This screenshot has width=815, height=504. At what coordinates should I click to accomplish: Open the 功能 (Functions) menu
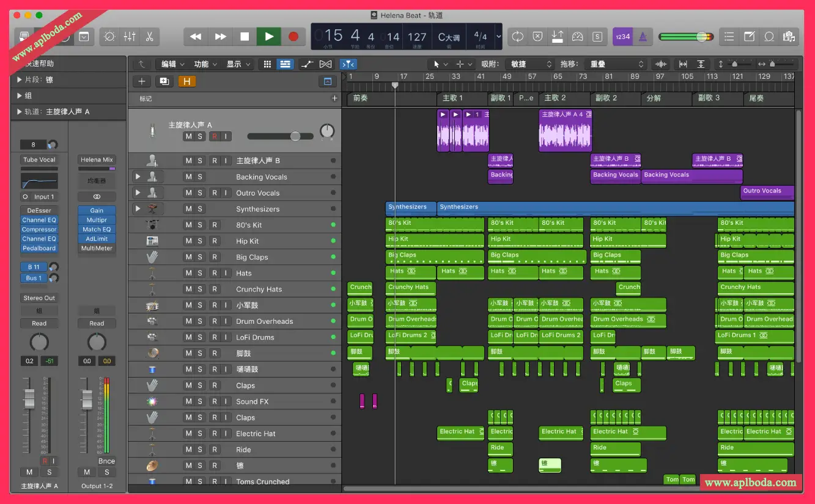click(205, 64)
